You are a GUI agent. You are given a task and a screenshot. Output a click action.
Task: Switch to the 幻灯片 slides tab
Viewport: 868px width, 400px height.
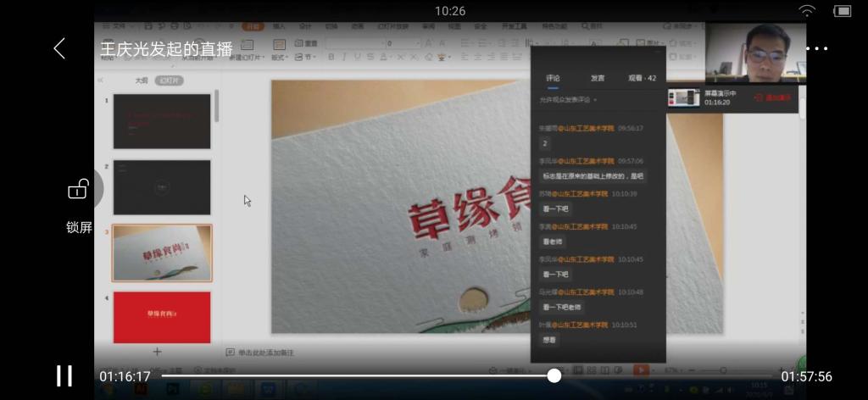coord(169,81)
